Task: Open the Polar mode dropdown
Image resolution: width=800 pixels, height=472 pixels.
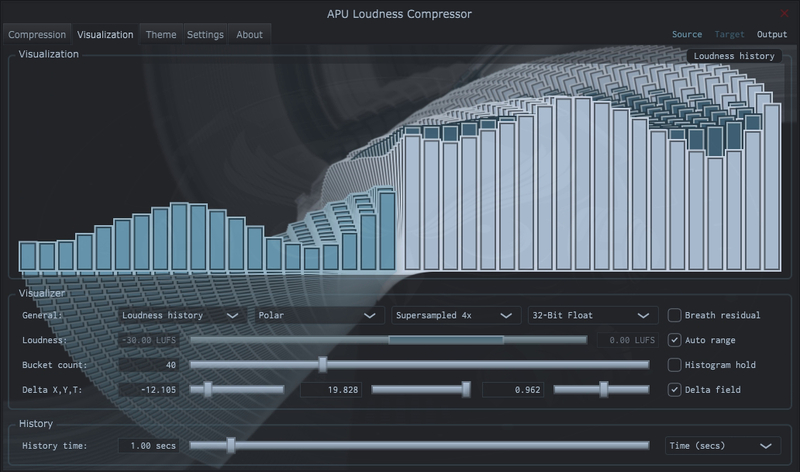Action: tap(318, 315)
